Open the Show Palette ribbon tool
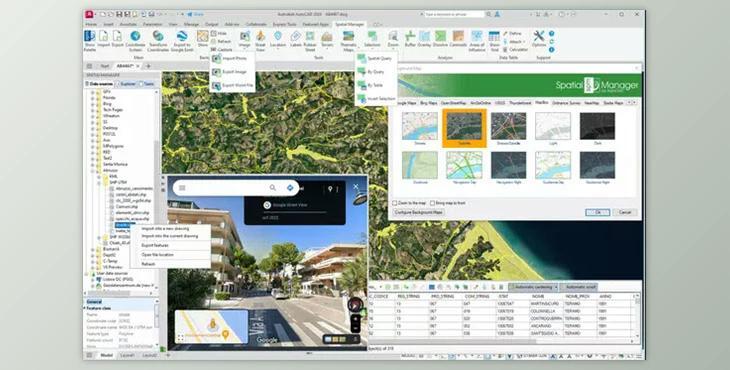This screenshot has height=370, width=730. pos(89,40)
